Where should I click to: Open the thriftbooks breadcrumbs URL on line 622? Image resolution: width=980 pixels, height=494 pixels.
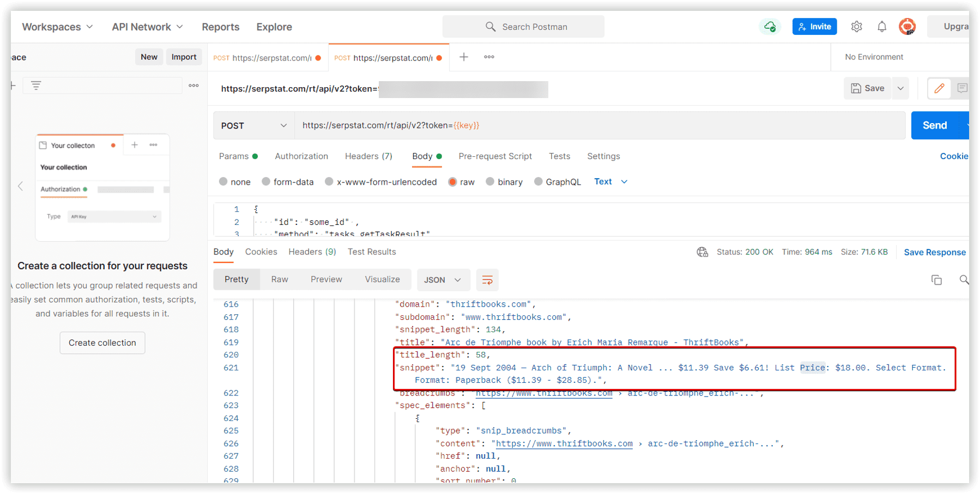pos(544,393)
